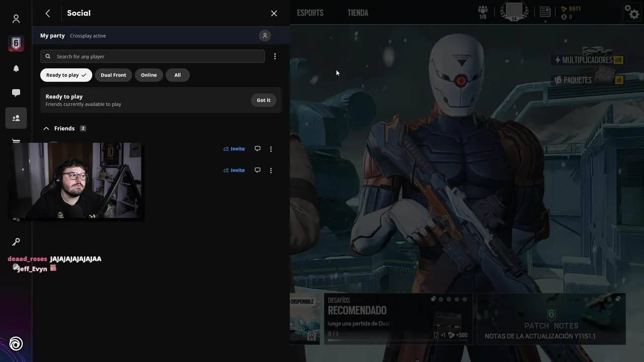Open the level 64 player badge
Image resolution: width=644 pixels, height=362 pixels.
click(514, 12)
